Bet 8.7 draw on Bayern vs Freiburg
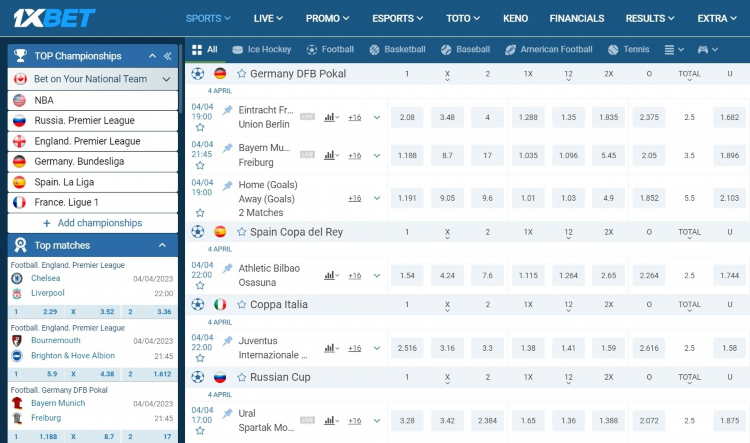 point(447,155)
